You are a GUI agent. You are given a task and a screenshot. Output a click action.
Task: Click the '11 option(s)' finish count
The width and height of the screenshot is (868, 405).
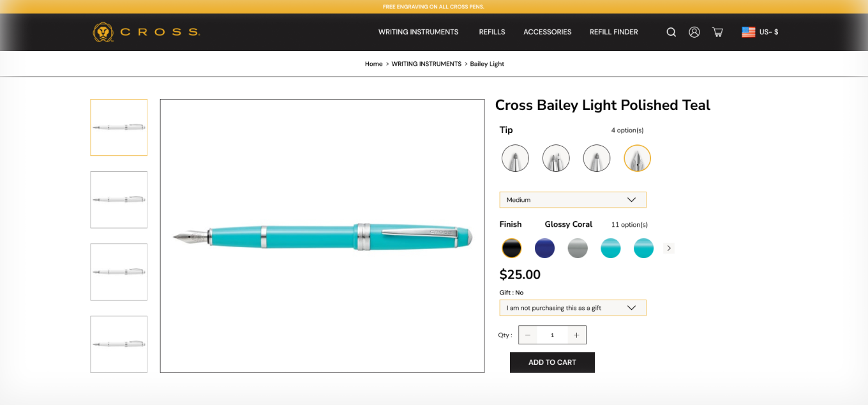pos(629,225)
